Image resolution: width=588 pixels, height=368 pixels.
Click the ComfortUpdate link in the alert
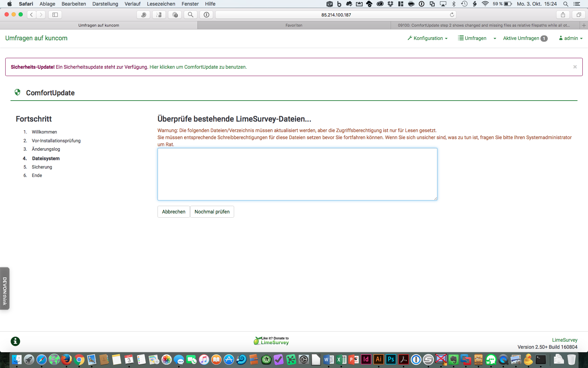coord(198,67)
